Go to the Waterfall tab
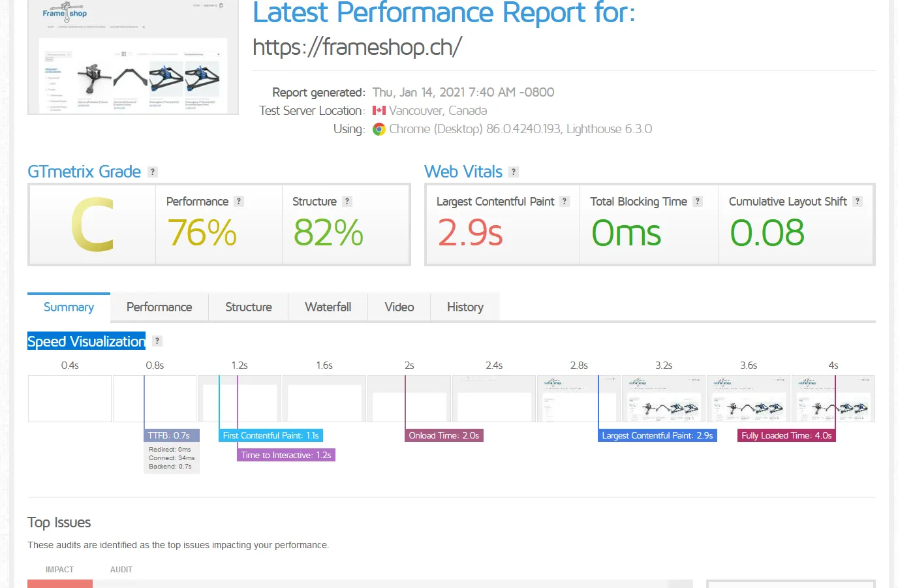This screenshot has width=898, height=588. [328, 307]
